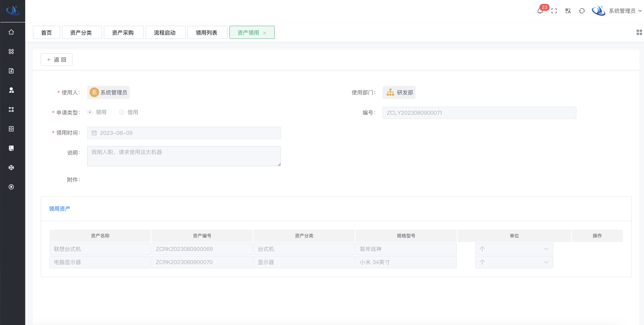Switch to the 领用列表 tab
644x325 pixels.
(x=207, y=32)
